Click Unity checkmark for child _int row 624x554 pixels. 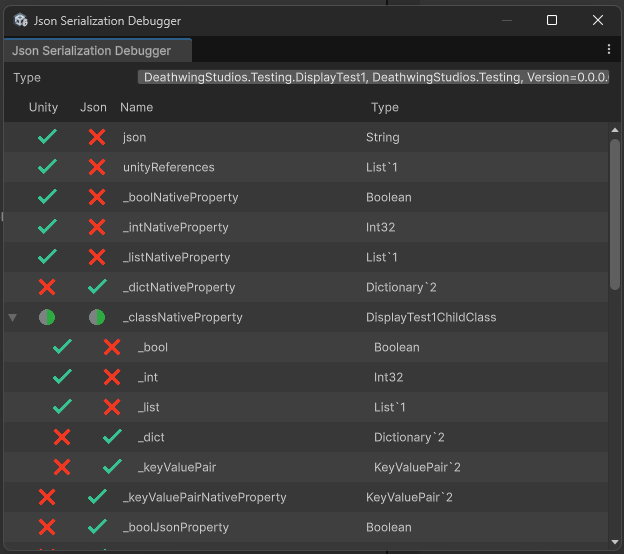pyautogui.click(x=62, y=376)
